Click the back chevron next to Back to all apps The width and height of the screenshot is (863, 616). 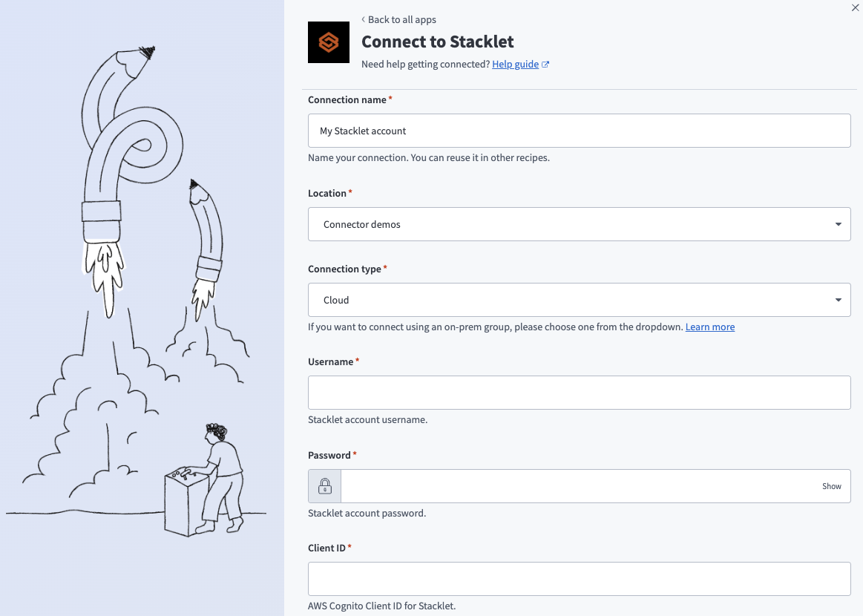coord(363,19)
